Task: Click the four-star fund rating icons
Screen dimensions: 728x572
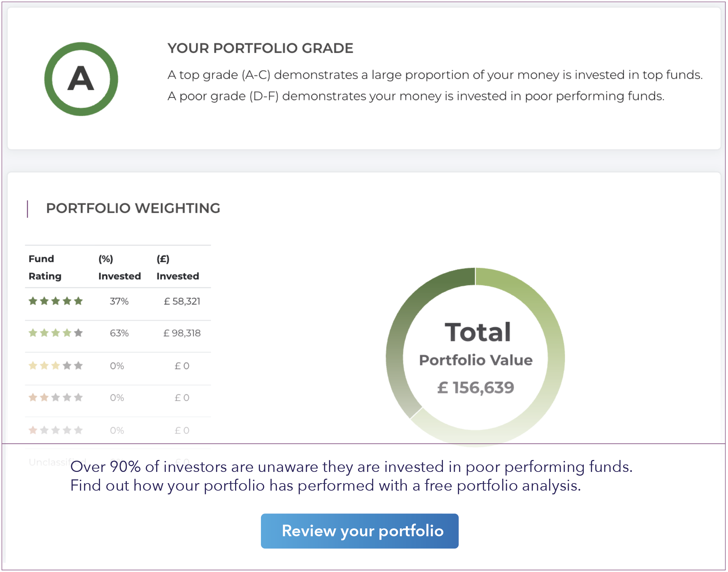Action: click(x=55, y=333)
